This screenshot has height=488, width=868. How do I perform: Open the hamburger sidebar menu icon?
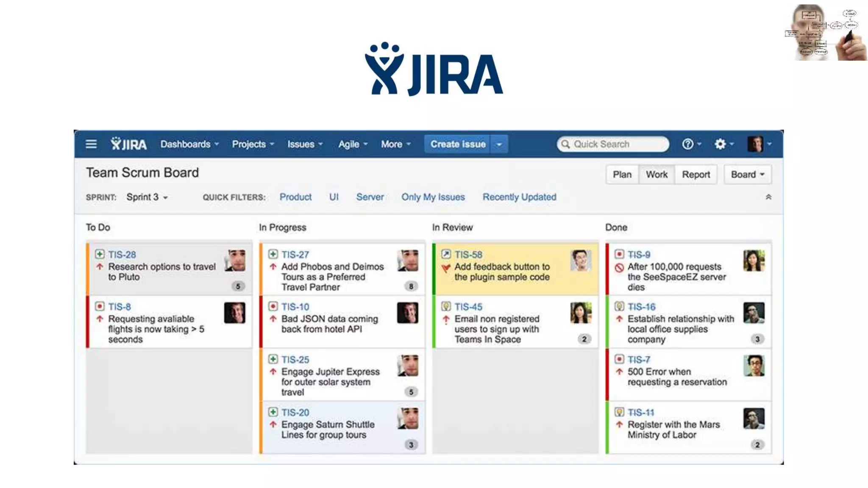click(91, 144)
